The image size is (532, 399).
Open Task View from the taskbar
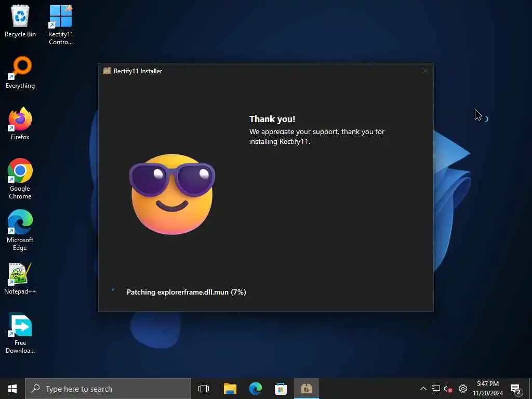(204, 389)
